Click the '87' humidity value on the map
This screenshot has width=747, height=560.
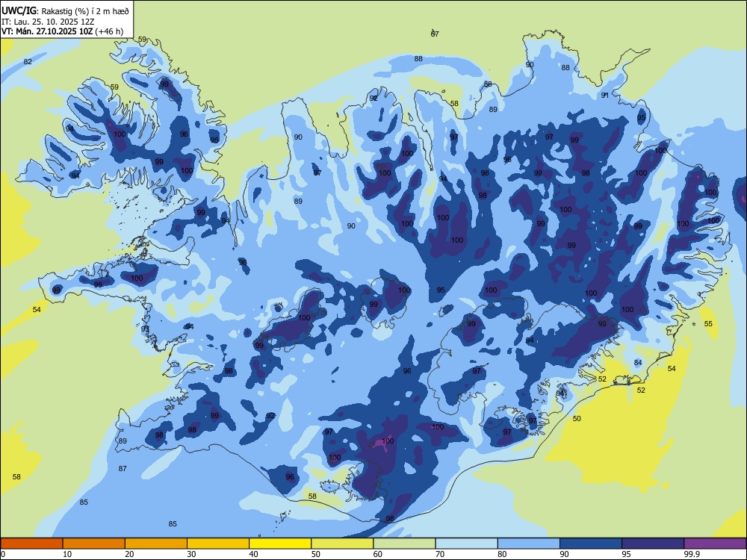click(123, 469)
